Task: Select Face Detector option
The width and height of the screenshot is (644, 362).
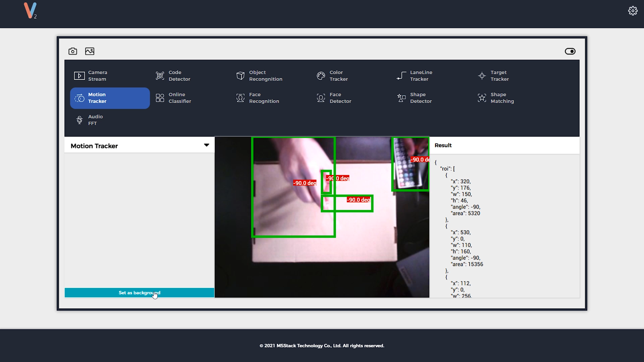Action: click(x=340, y=98)
